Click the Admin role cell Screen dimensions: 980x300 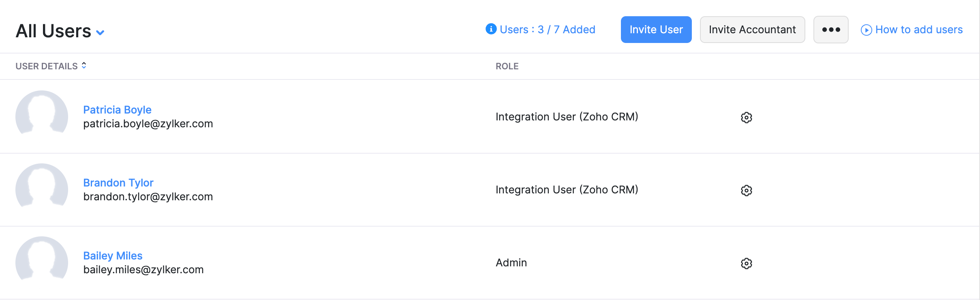[511, 263]
